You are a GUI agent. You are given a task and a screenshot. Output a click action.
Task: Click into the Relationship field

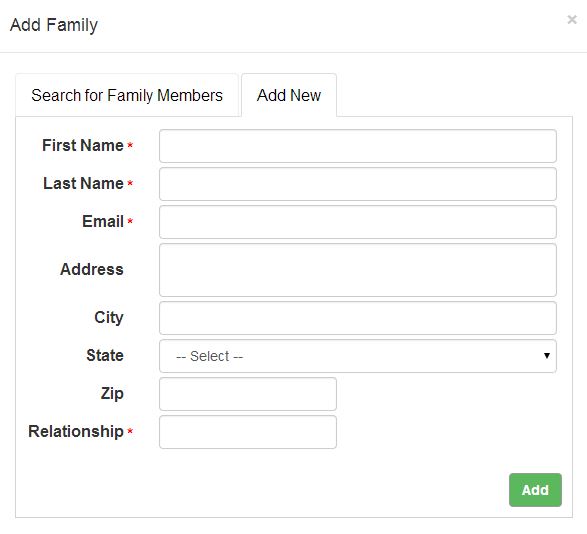coord(248,432)
